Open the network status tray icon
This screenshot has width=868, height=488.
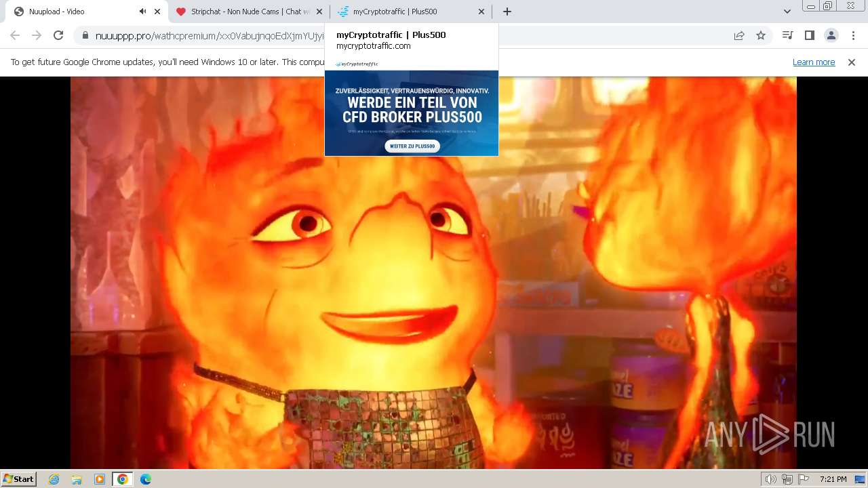tap(787, 479)
